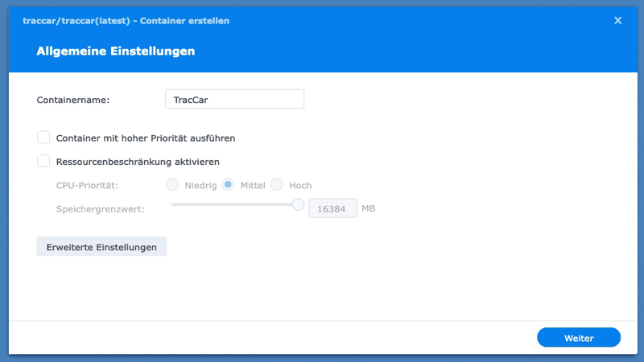Viewport: 644px width, 362px height.
Task: Click the 'Ressourcenbeschränkung aktivieren' label text
Action: (138, 162)
